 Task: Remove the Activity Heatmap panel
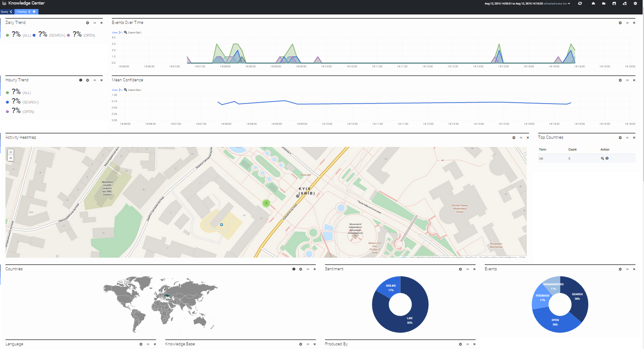click(x=528, y=137)
